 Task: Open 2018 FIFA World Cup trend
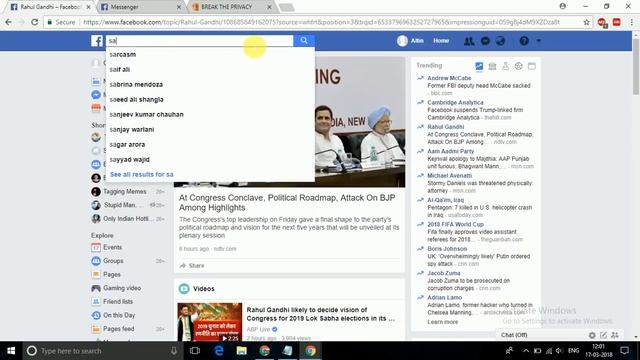coord(455,224)
